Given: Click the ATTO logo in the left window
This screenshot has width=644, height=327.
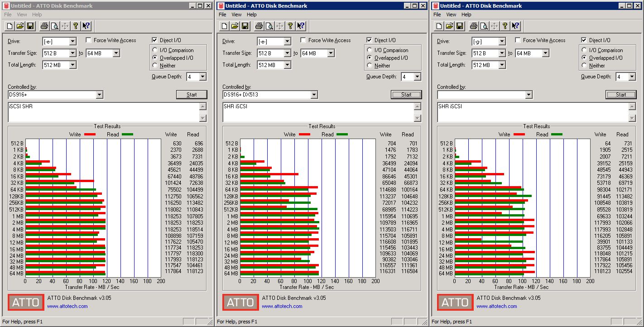Looking at the screenshot, I should [26, 302].
